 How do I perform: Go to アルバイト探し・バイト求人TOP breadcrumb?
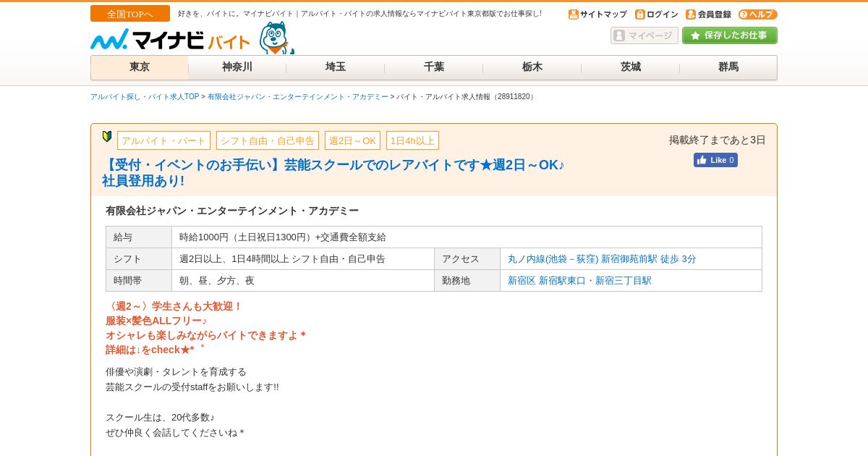click(x=145, y=97)
